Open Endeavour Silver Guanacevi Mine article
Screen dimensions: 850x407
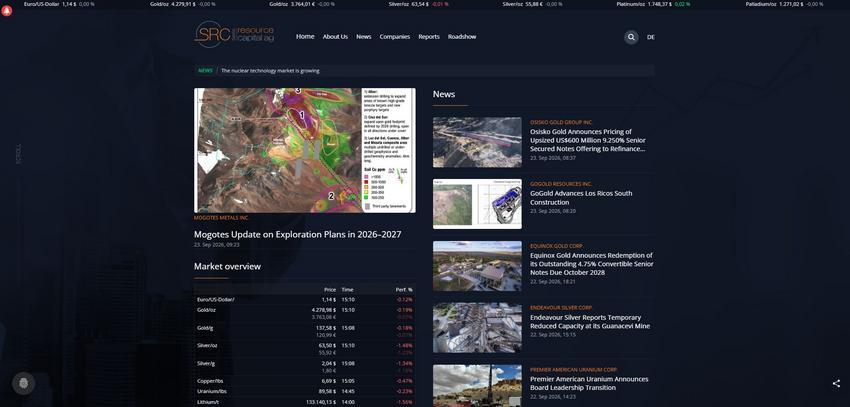pyautogui.click(x=590, y=321)
